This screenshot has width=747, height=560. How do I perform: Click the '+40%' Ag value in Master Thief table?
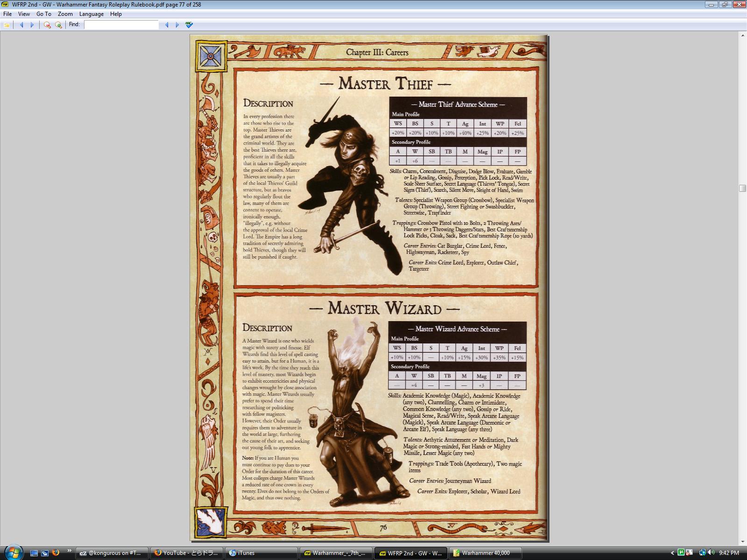(465, 133)
